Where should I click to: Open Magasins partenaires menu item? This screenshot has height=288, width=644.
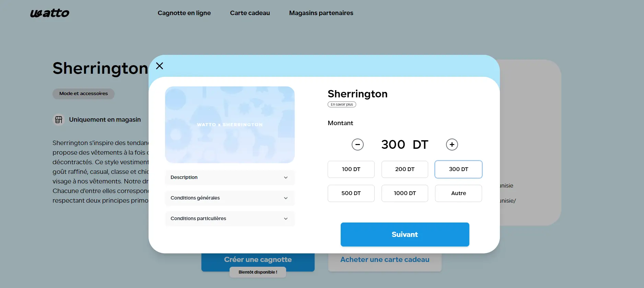(x=321, y=13)
